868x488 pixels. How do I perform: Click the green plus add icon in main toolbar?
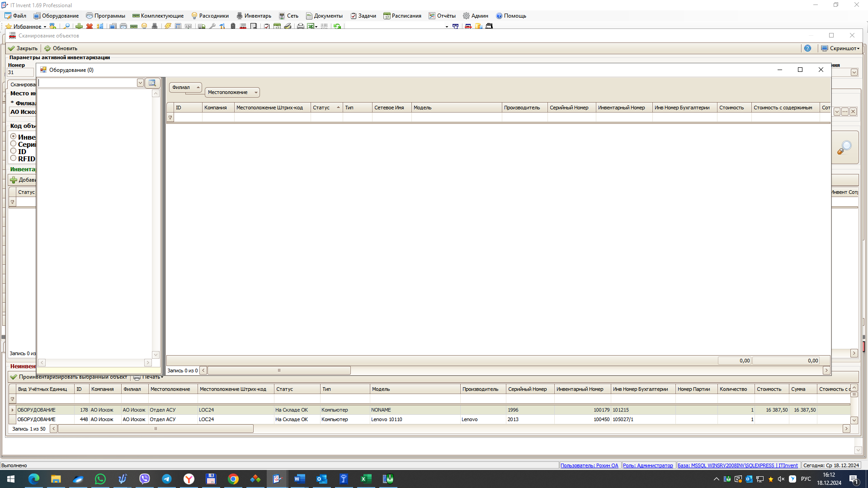pyautogui.click(x=79, y=26)
